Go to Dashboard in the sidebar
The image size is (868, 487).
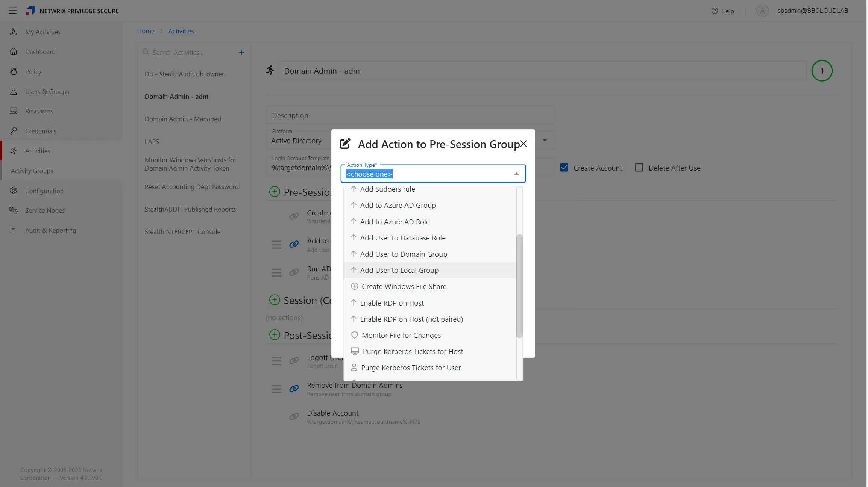tap(40, 52)
